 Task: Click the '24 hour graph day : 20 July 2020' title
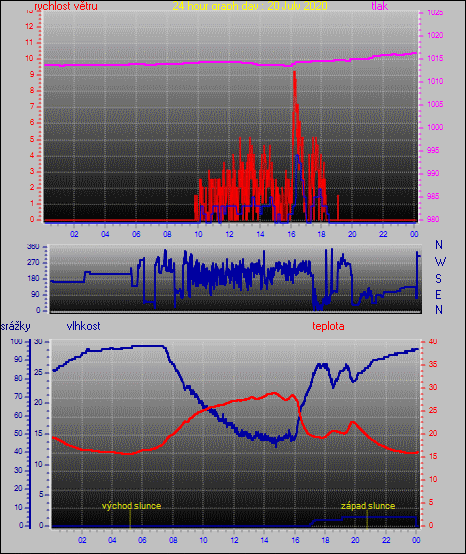click(x=250, y=6)
